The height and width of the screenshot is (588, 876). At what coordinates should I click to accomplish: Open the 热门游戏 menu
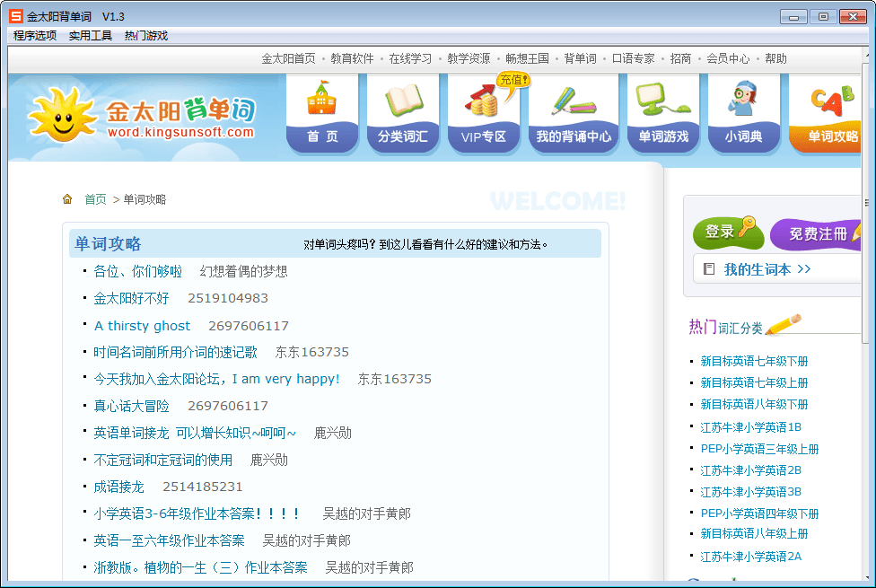[146, 36]
